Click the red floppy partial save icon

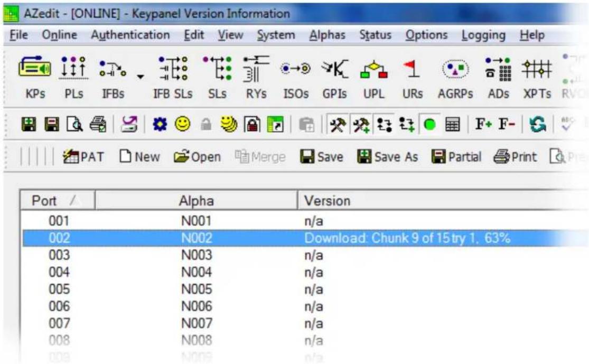[52, 124]
